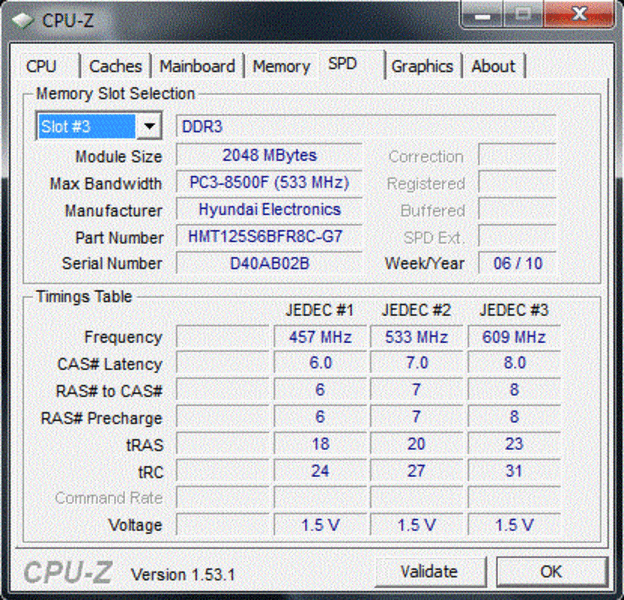Image resolution: width=624 pixels, height=600 pixels.
Task: Click the Hyundai Electronics manufacturer value
Action: [269, 209]
